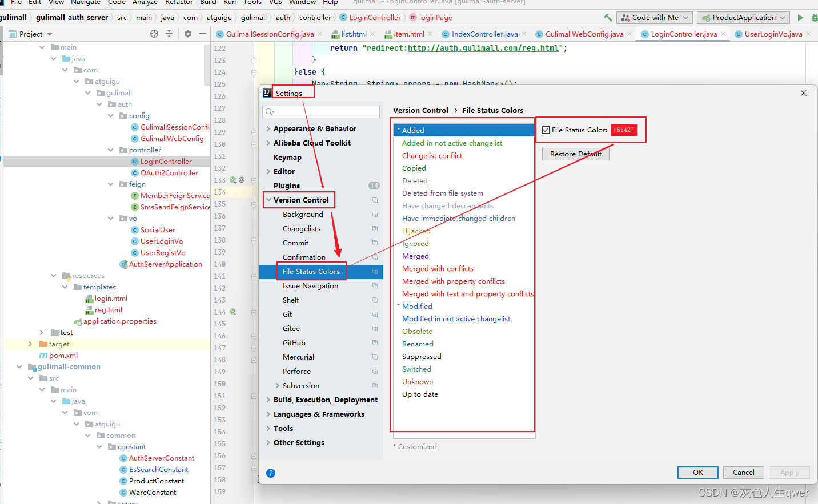Open the ProductApplication run configuration dropdown
This screenshot has height=504, width=818.
click(744, 18)
